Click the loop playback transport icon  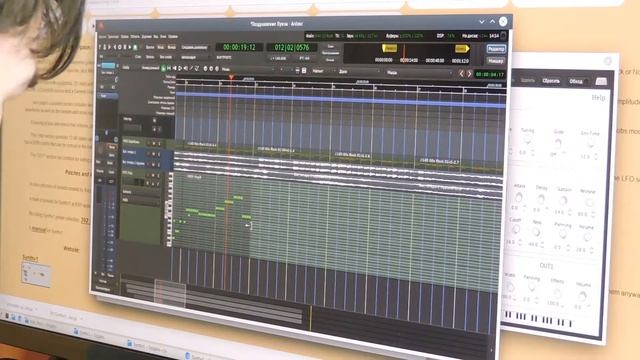point(120,47)
